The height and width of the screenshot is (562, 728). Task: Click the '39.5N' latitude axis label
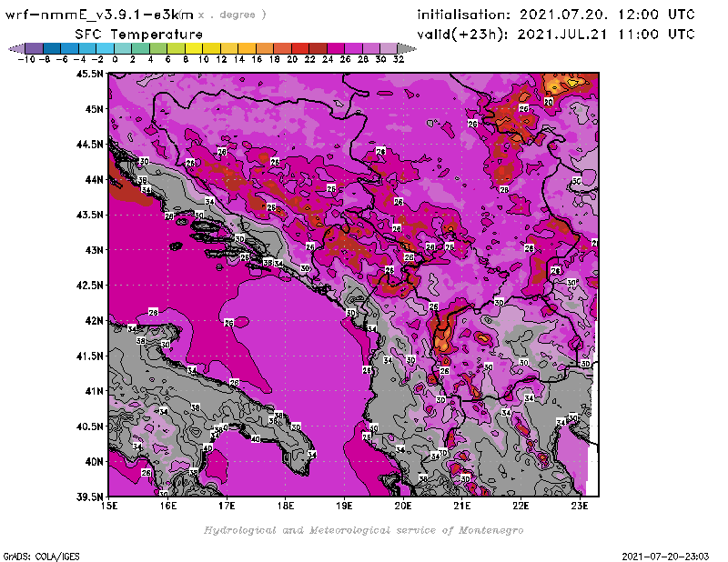[89, 497]
